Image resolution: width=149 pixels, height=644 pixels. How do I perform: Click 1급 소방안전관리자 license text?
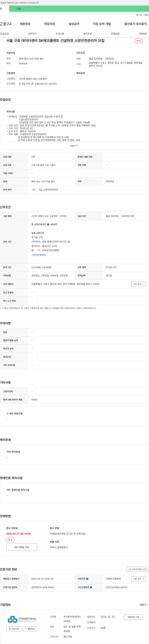(48, 190)
